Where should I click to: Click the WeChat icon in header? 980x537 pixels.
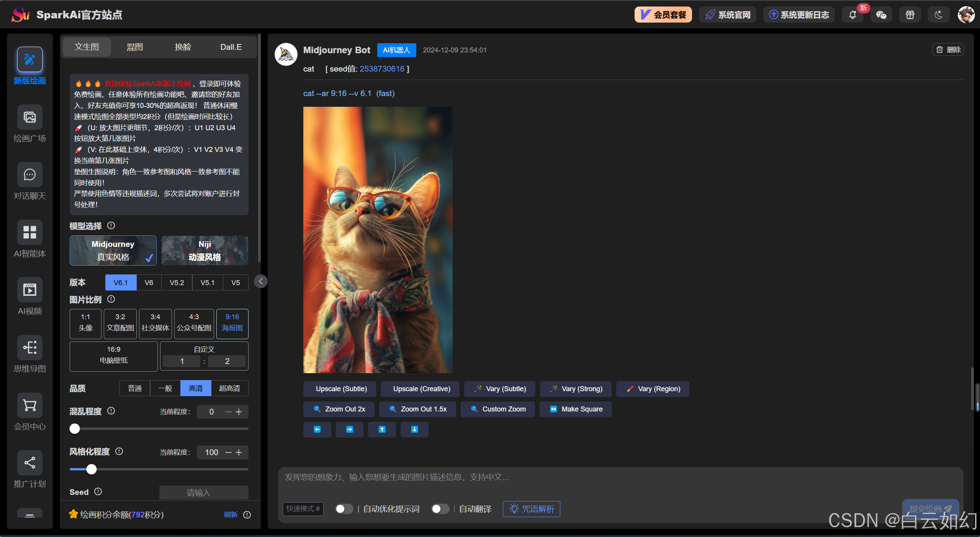pyautogui.click(x=881, y=15)
